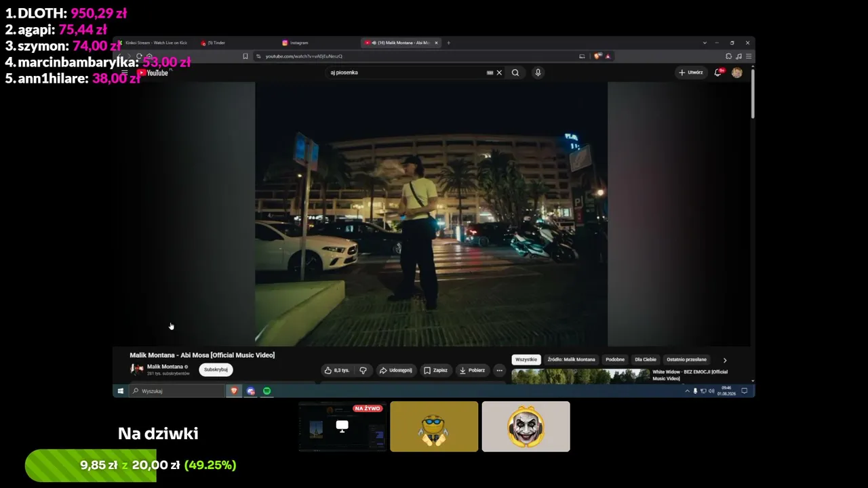868x488 pixels.
Task: Select the sunglasses emoji participant tile
Action: click(434, 426)
